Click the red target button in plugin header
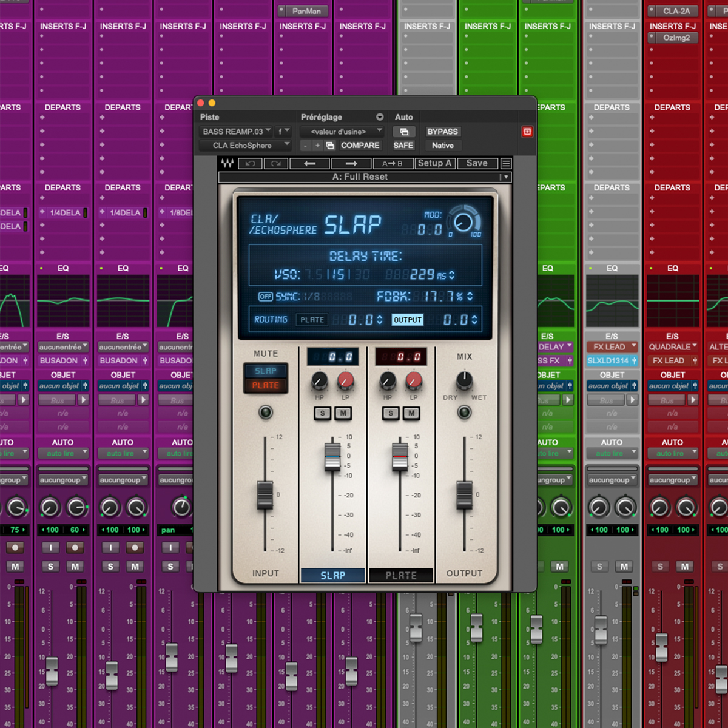 [527, 132]
